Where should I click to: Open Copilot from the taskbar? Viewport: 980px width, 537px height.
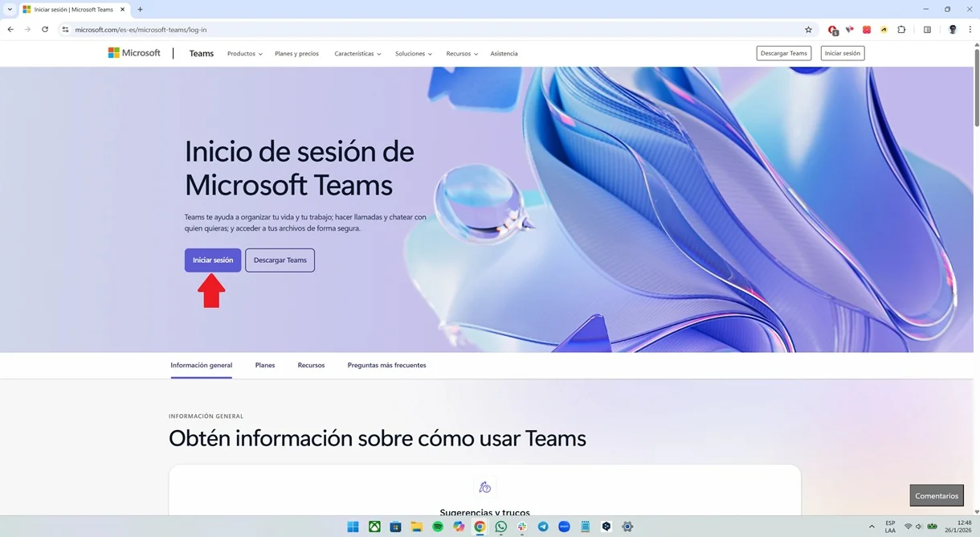click(459, 527)
